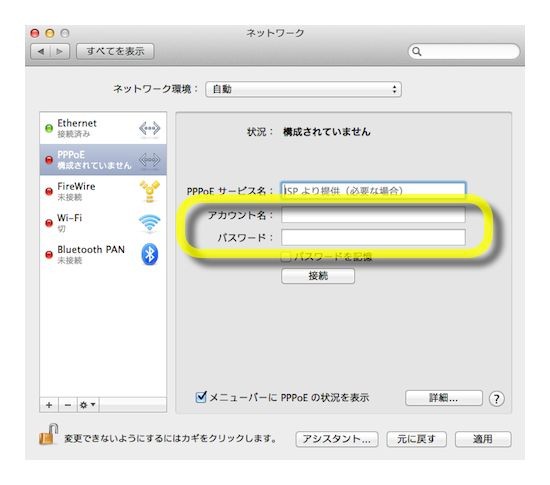The height and width of the screenshot is (485, 550).
Task: Go back with the left arrow button
Action: coord(41,52)
